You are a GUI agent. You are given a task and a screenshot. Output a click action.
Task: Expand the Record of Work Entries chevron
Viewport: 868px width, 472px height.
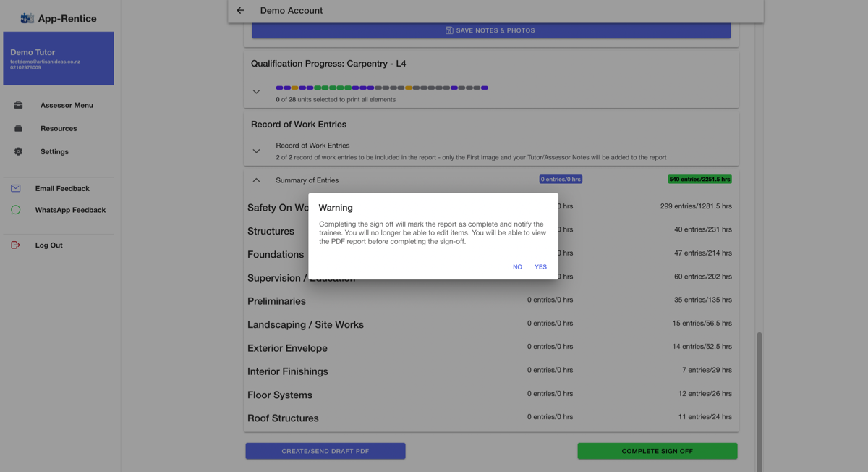point(256,151)
